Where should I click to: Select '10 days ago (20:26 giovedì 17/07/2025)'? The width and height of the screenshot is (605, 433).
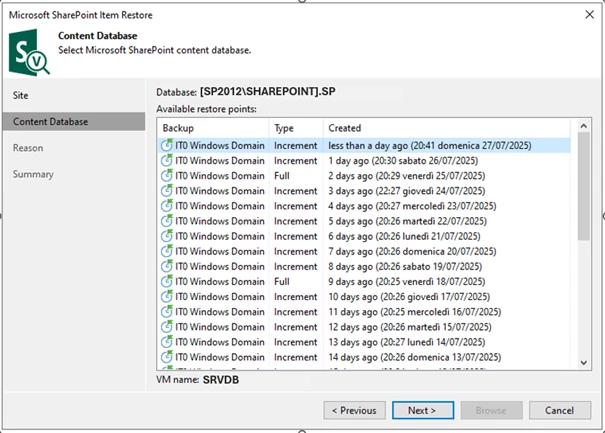coord(409,297)
